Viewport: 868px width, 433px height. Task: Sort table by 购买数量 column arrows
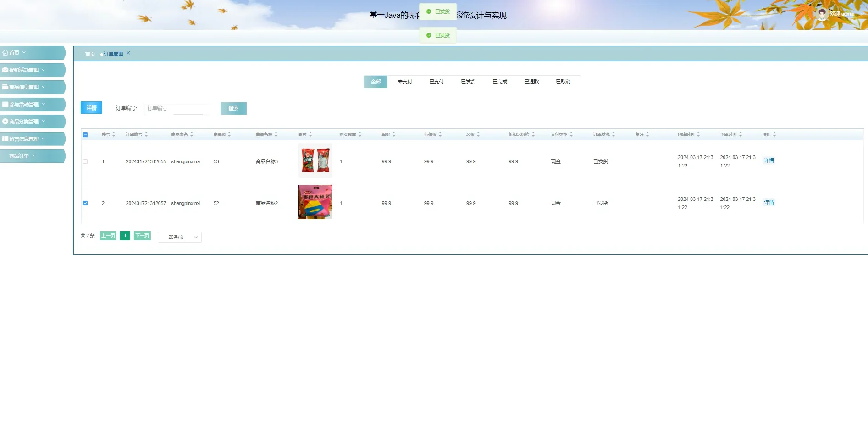(x=360, y=134)
